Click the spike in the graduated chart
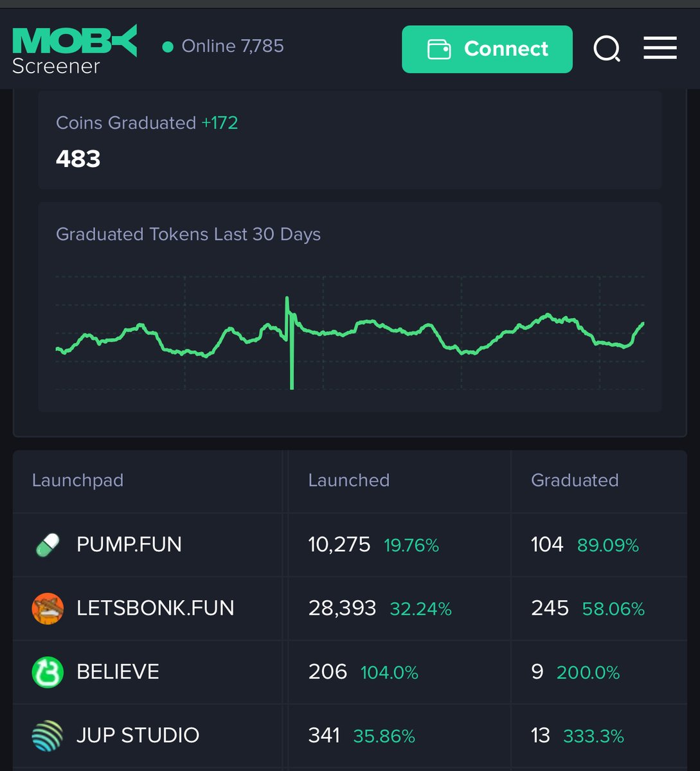 (290, 342)
